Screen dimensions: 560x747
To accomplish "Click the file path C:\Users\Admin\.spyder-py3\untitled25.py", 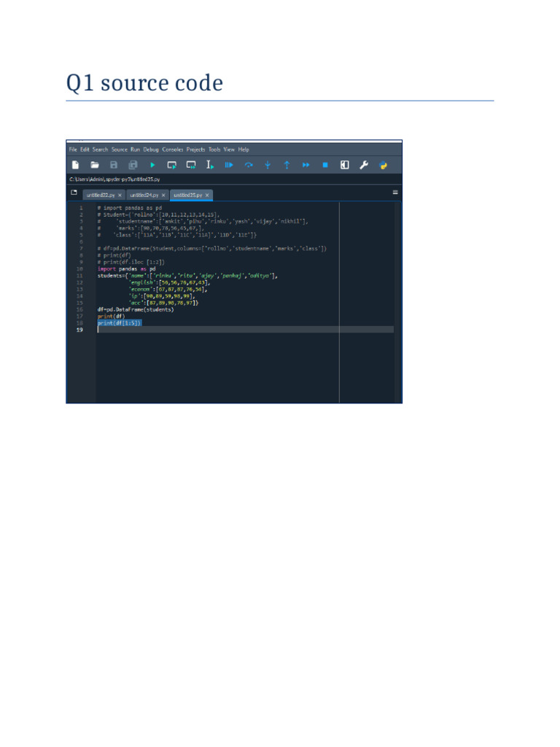I will tap(114, 179).
